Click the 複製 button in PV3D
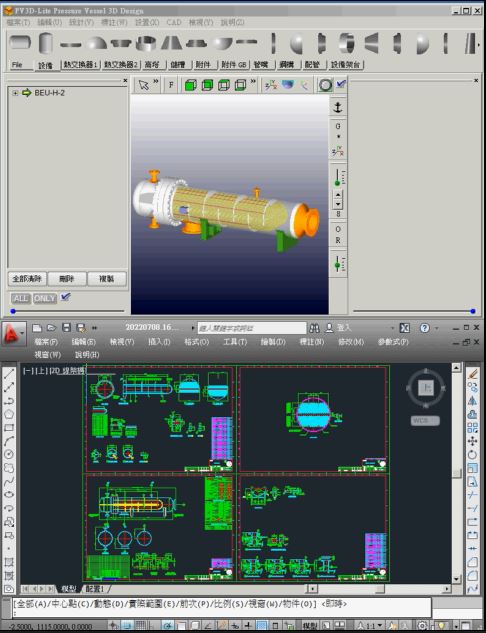486x633 pixels. [x=107, y=279]
